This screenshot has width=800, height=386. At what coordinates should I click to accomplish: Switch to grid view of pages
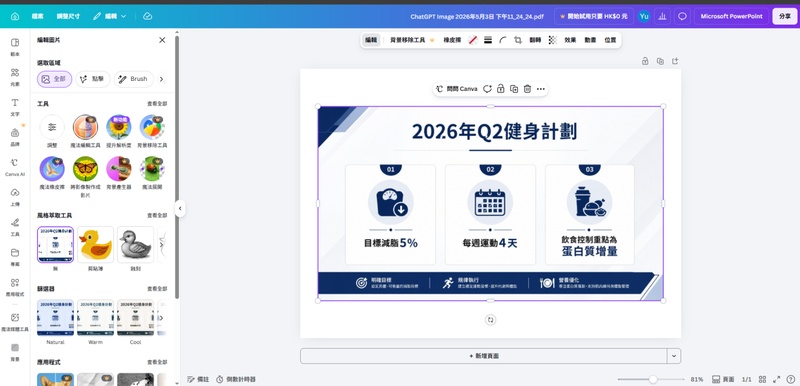click(762, 379)
